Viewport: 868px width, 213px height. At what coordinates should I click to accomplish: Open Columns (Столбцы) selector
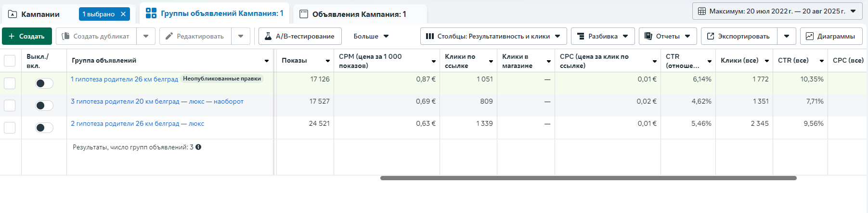pos(493,36)
